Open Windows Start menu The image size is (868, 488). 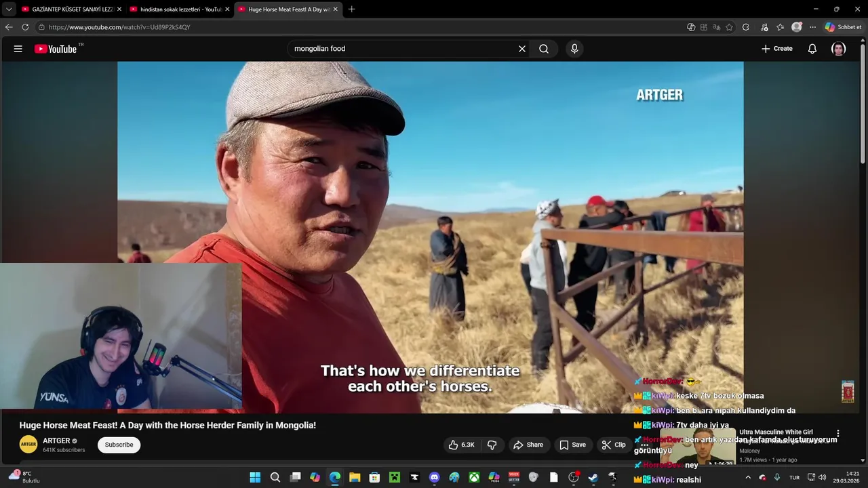(255, 477)
